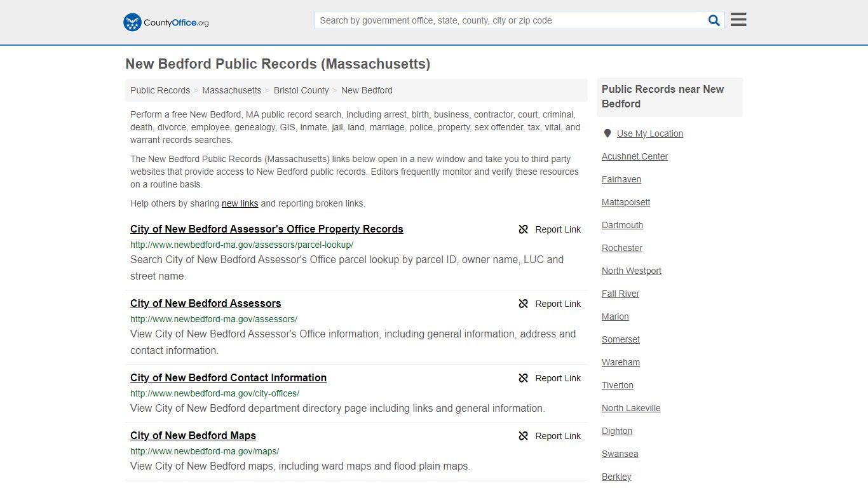This screenshot has width=868, height=488.
Task: Open New Bedford breadcrumb
Action: pyautogui.click(x=367, y=90)
